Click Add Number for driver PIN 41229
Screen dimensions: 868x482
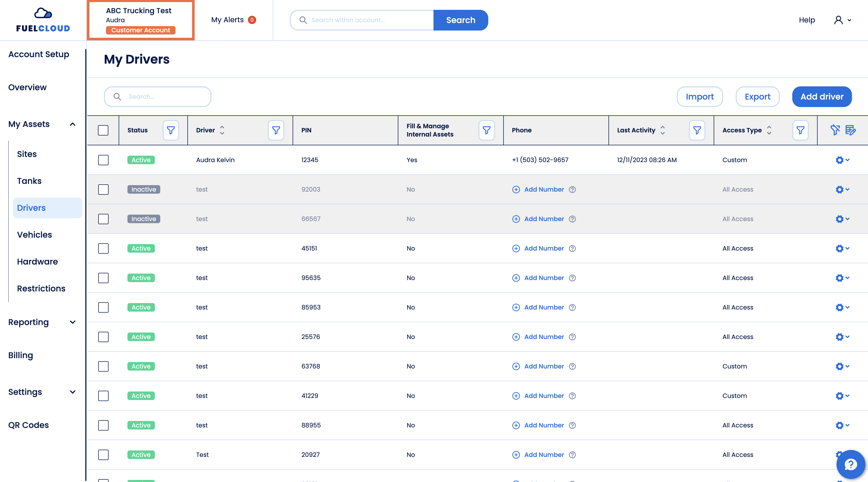coord(538,396)
